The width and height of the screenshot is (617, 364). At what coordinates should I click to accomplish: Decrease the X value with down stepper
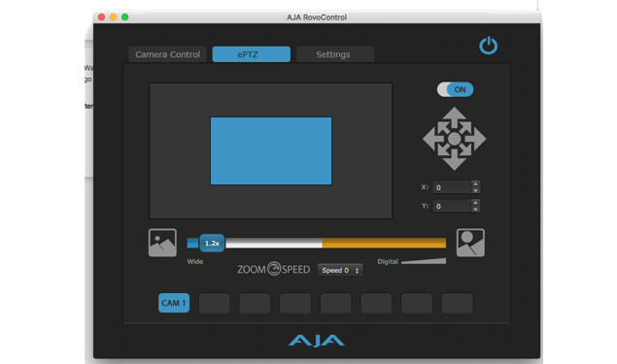tap(475, 190)
